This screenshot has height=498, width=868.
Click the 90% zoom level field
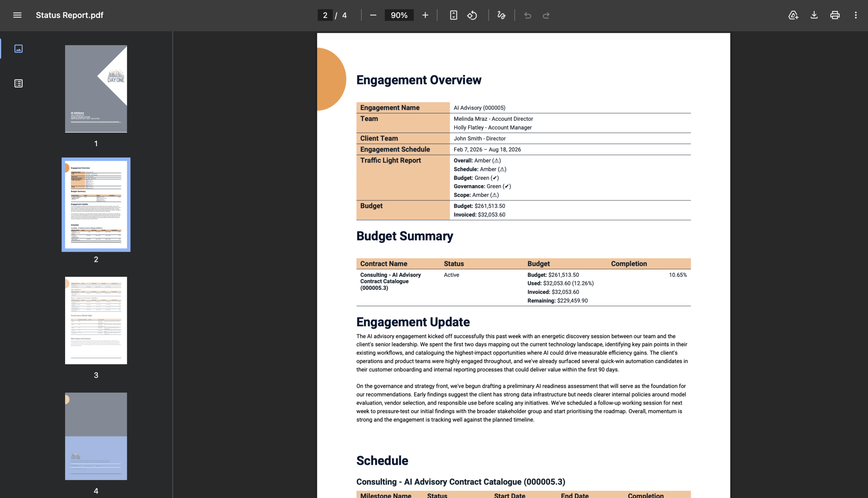(x=399, y=15)
